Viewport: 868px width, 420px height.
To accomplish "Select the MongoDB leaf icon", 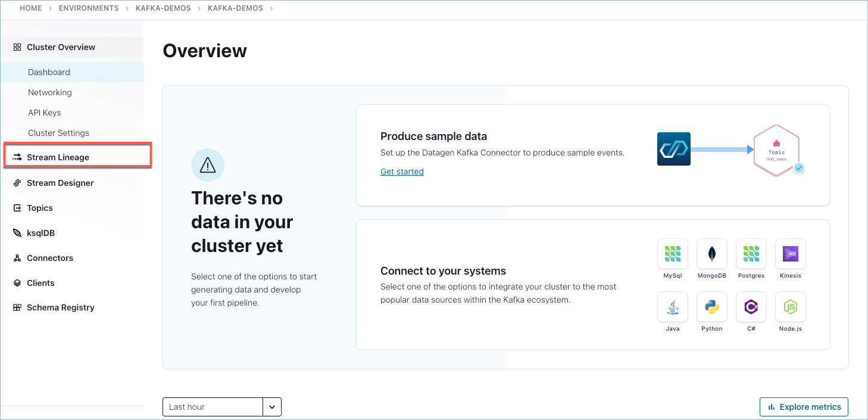I will coord(711,254).
